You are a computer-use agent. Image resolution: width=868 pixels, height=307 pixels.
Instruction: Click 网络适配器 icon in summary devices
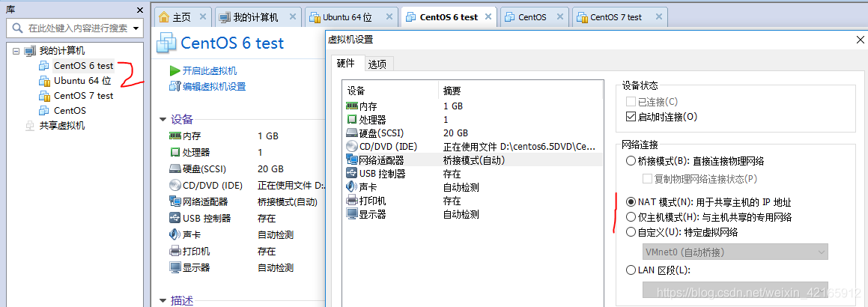175,202
